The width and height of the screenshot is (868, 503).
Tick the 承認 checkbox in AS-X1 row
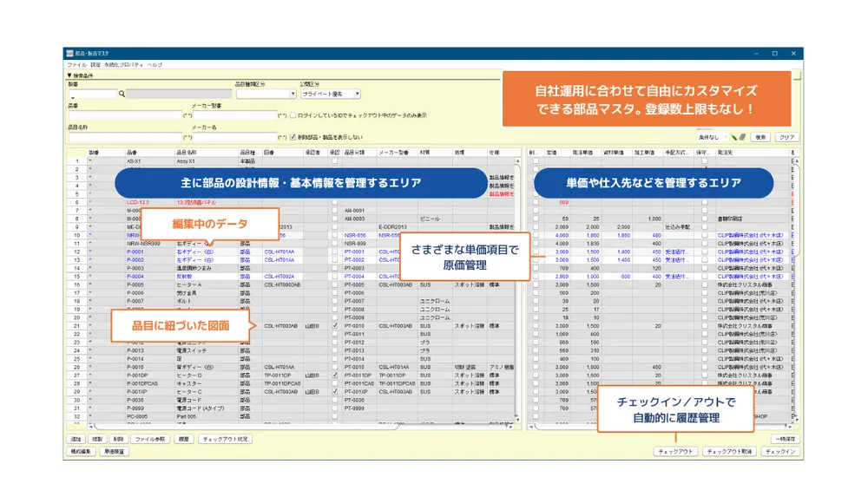[334, 161]
